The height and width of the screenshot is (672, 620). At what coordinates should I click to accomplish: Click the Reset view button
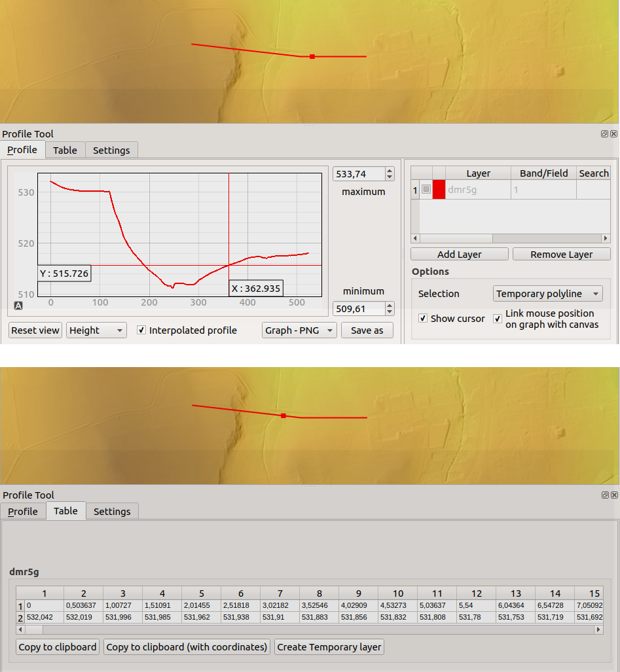tap(35, 330)
